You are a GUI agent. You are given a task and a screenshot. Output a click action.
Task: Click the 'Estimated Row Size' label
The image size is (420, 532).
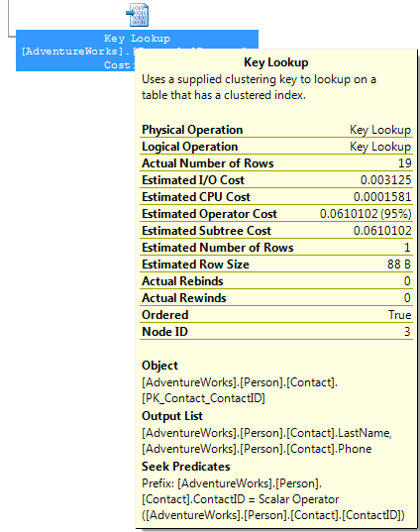click(195, 265)
